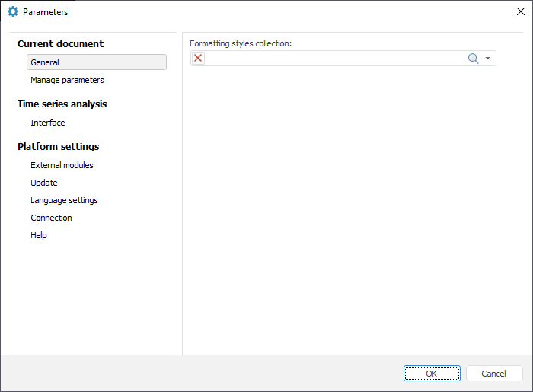This screenshot has width=533, height=392.
Task: Go to the Interface settings page
Action: [48, 123]
